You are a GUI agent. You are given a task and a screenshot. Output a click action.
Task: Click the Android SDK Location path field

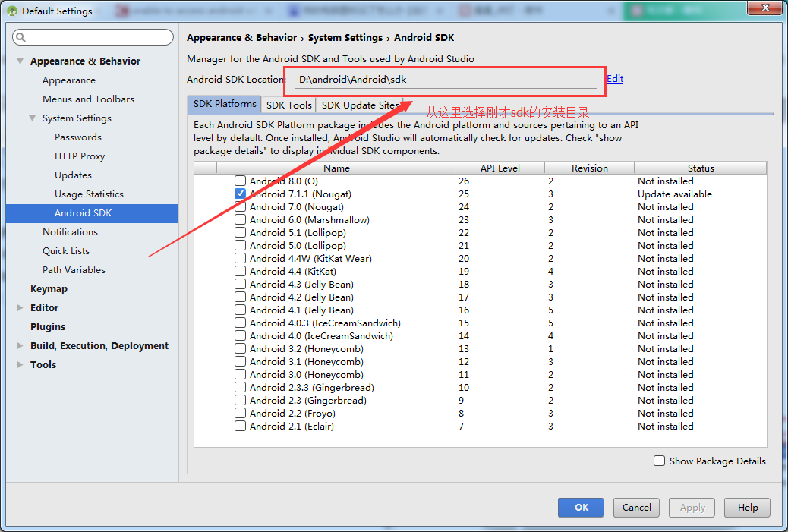click(446, 80)
